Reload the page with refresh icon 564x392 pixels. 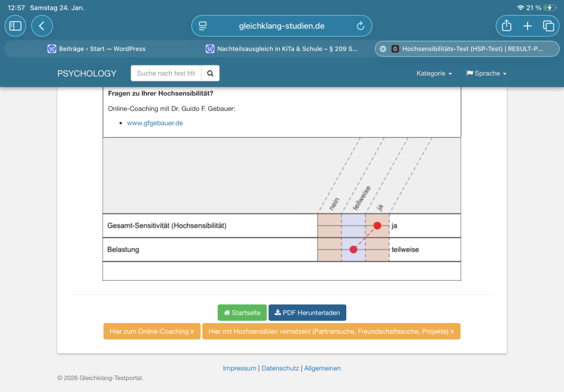click(361, 26)
